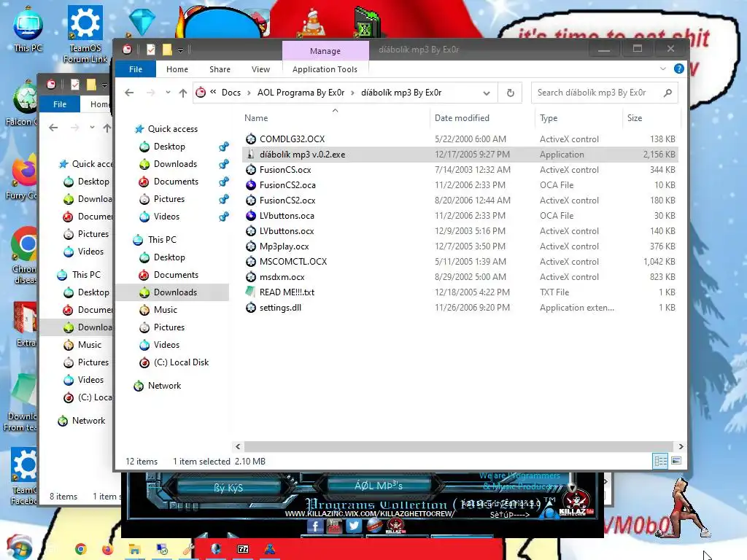Switch to Large icons view layout
This screenshot has height=560, width=747.
pos(676,461)
